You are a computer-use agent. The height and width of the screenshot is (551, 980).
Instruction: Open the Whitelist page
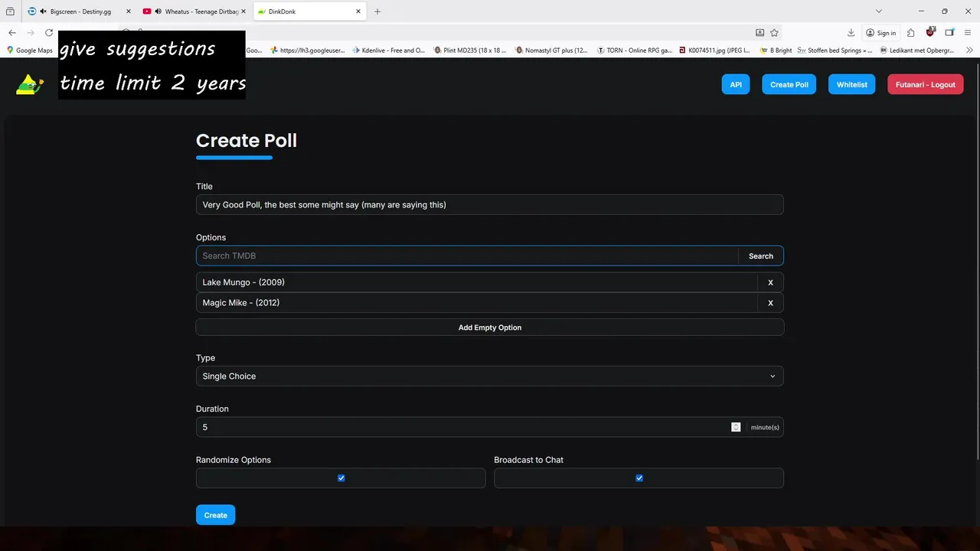(852, 84)
